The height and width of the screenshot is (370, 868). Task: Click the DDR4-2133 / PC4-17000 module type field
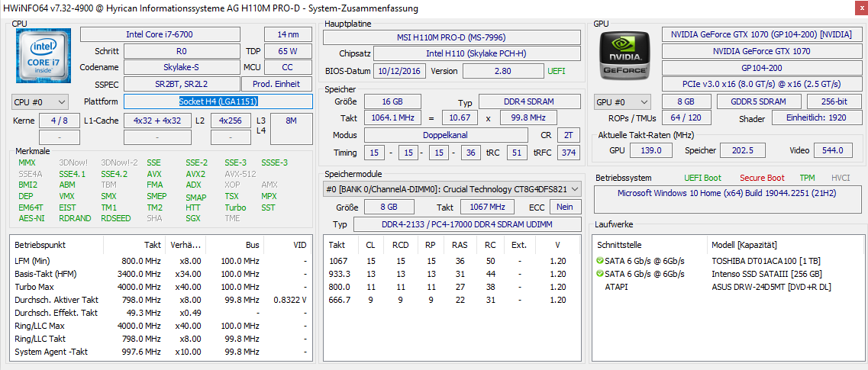point(466,224)
